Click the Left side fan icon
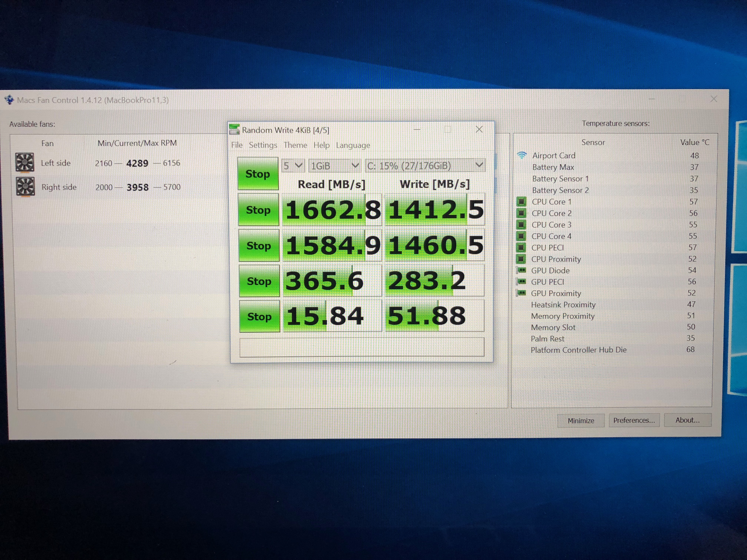Viewport: 747px width, 560px height. click(x=25, y=162)
